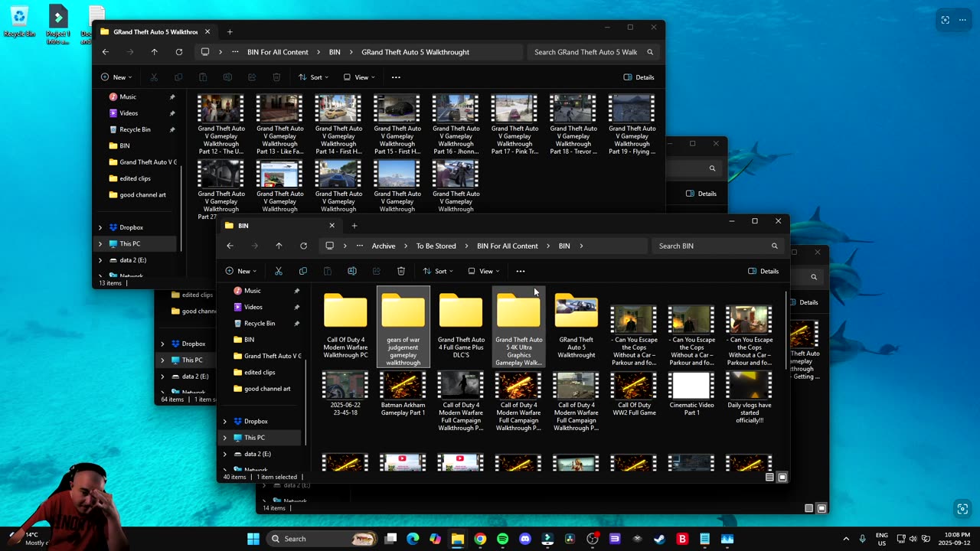Toggle the Details pane in BIN window

pyautogui.click(x=763, y=271)
